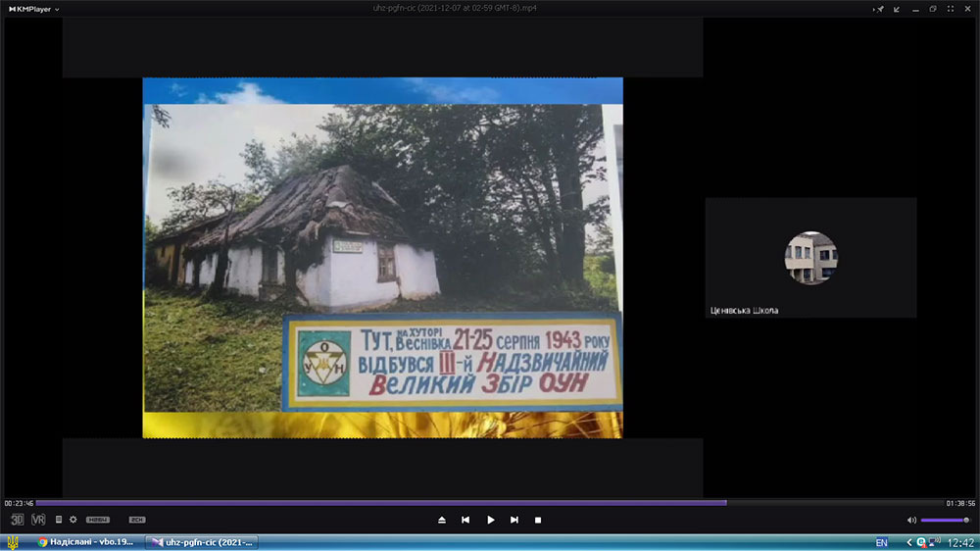Click the presentation slide with old house
The image size is (980, 551).
[382, 258]
